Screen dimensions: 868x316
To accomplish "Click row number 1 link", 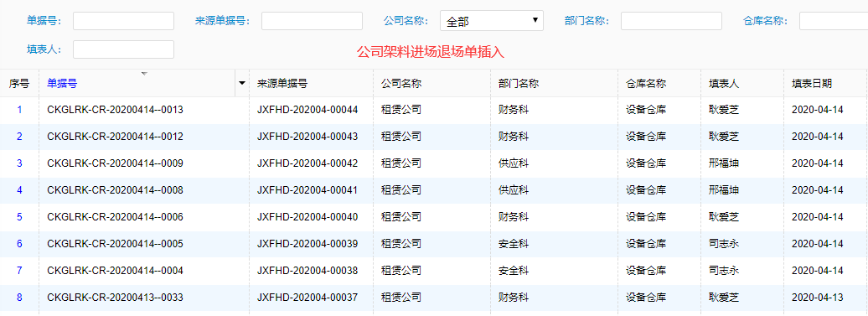I will [19, 110].
